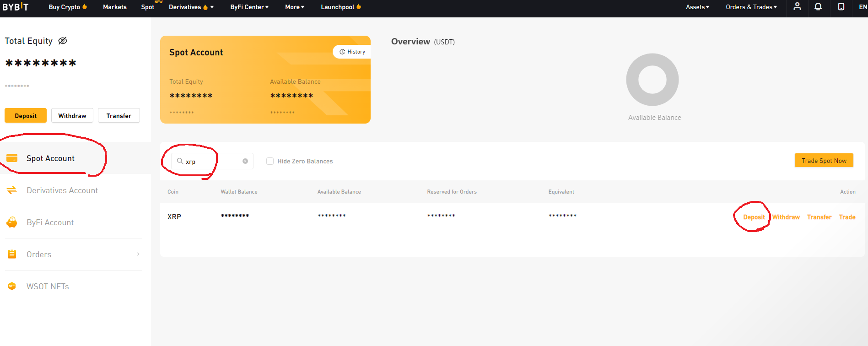Click the Available Balance donut chart
Image resolution: width=868 pixels, height=346 pixels.
pos(652,80)
